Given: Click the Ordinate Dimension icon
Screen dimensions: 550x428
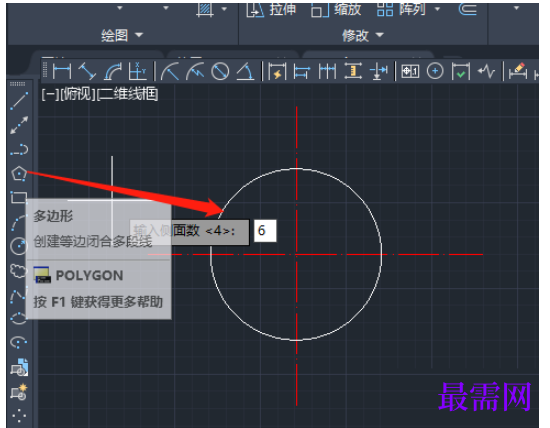Looking at the screenshot, I should [137, 71].
